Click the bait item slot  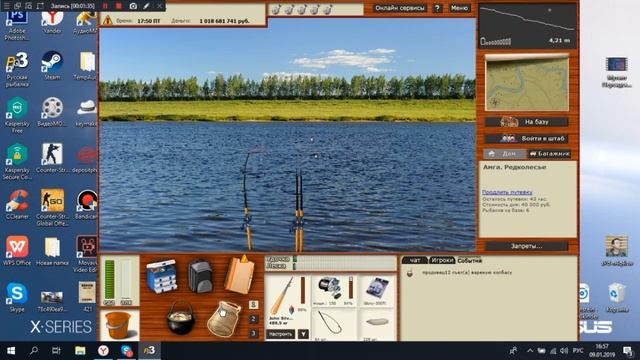[377, 324]
